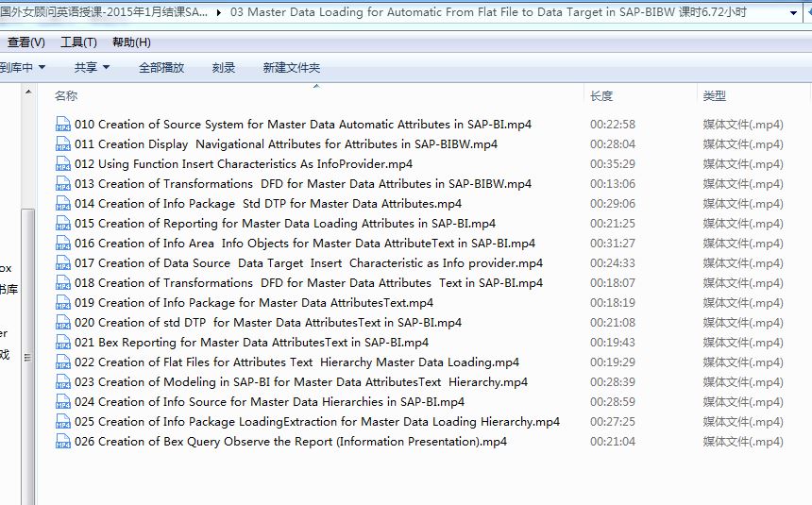Click the MP4 icon of file 016
This screenshot has height=505, width=812.
tap(62, 243)
